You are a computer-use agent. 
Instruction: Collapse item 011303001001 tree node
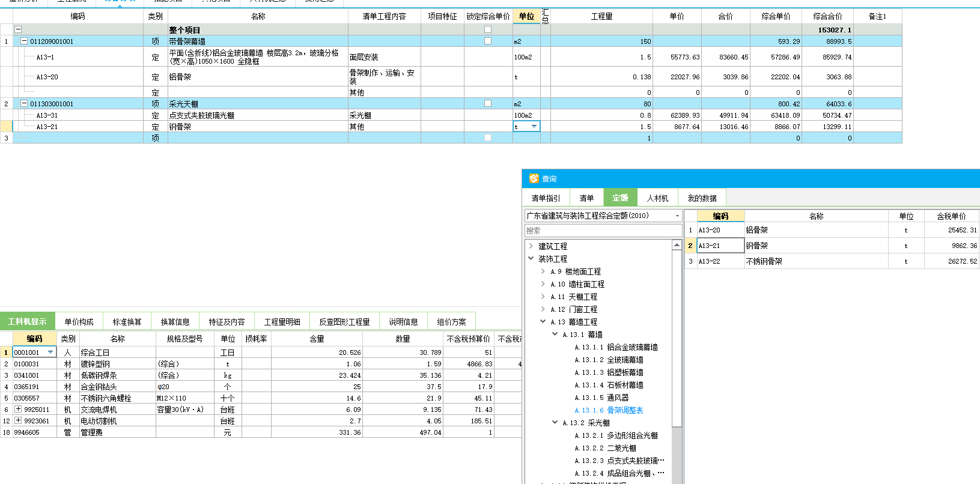pyautogui.click(x=24, y=103)
